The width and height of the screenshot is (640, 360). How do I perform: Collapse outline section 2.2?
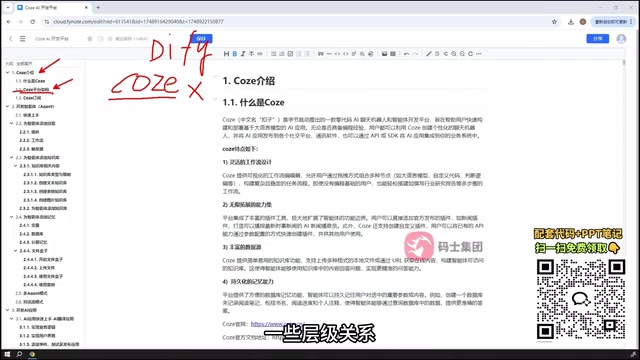11,123
